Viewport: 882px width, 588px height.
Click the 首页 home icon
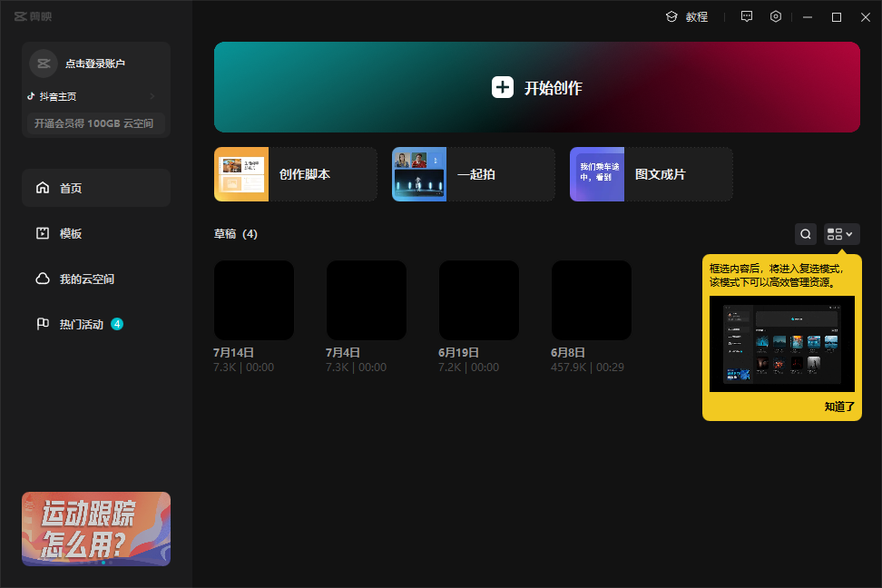43,187
